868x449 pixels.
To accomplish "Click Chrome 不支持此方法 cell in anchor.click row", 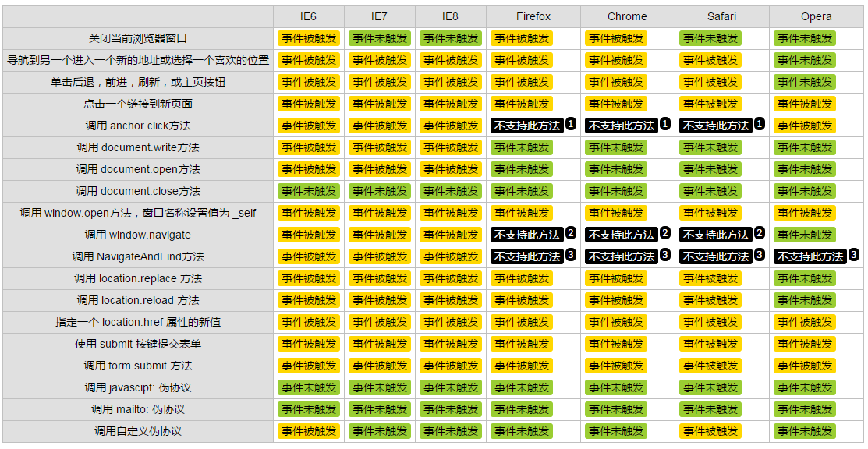I will 621,126.
